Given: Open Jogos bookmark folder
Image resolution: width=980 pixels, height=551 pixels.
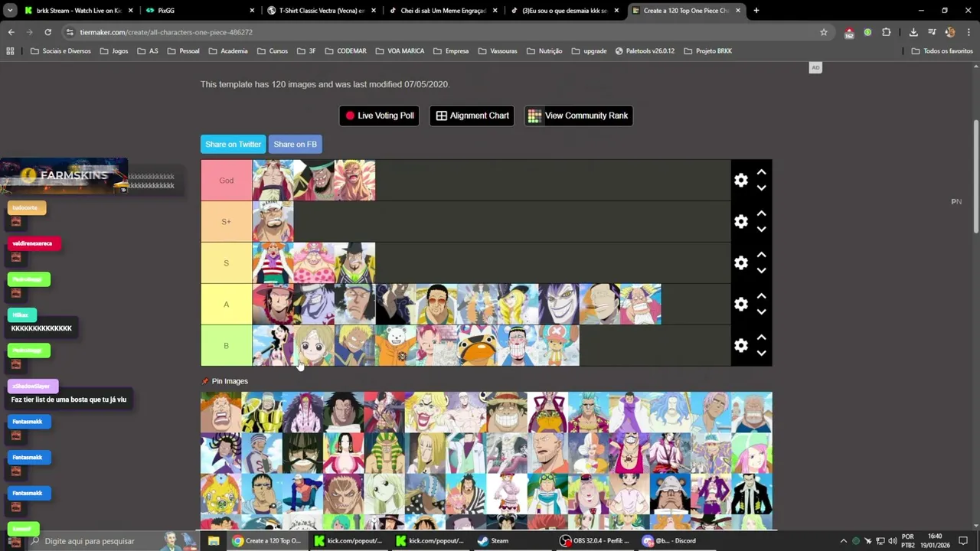Looking at the screenshot, I should [x=113, y=51].
